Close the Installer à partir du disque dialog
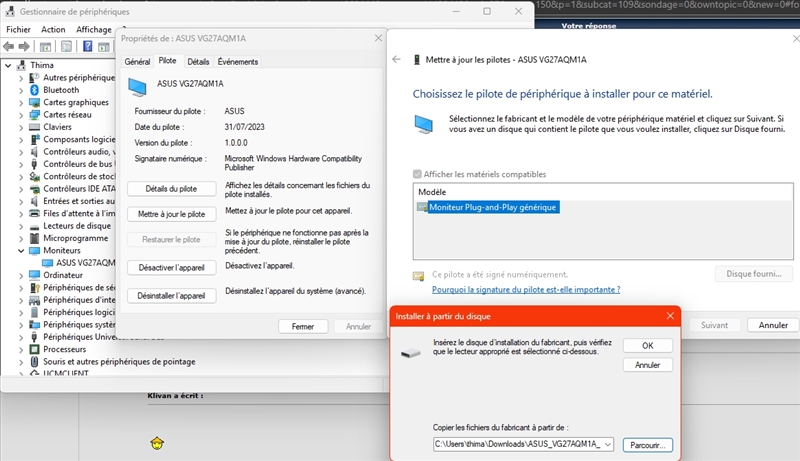 point(670,316)
